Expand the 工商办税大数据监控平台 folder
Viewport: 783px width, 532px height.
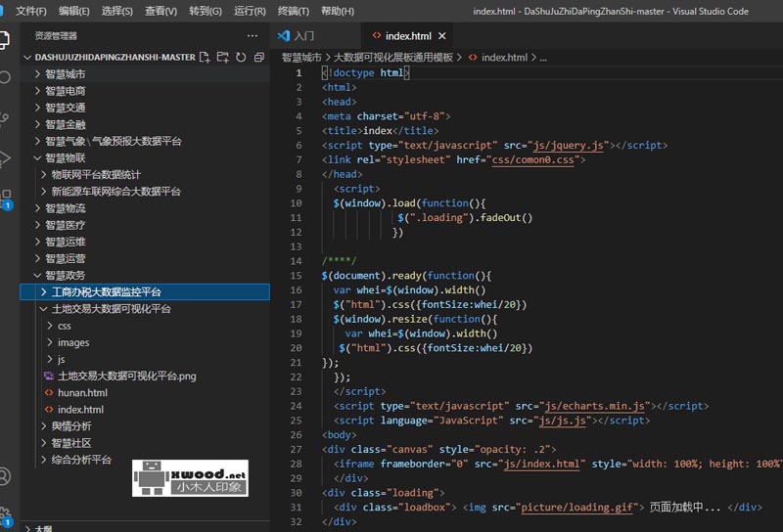point(145,292)
